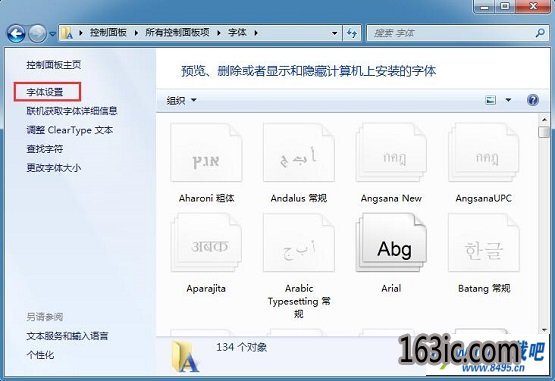Open 调整 ClearType 文本 link

[70, 130]
